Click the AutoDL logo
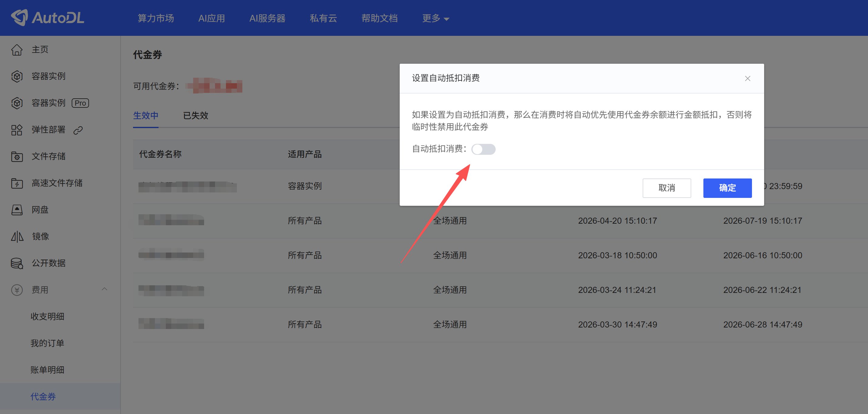868x414 pixels. [47, 18]
